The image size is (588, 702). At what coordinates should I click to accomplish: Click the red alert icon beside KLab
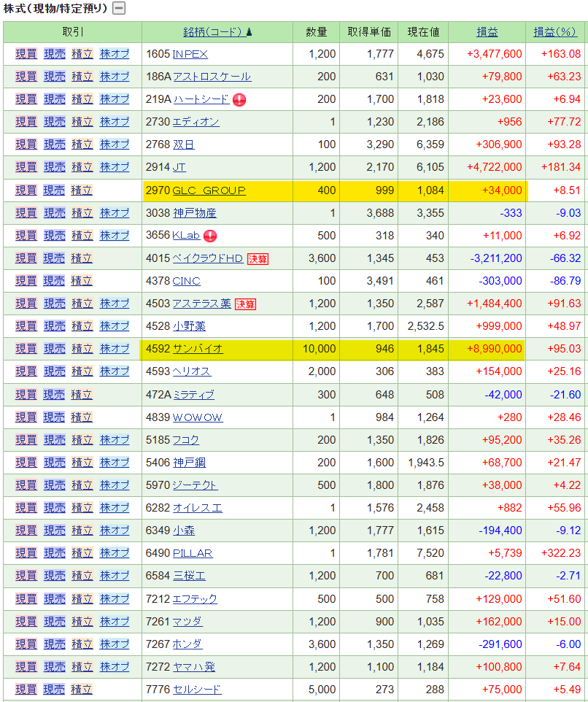point(210,236)
